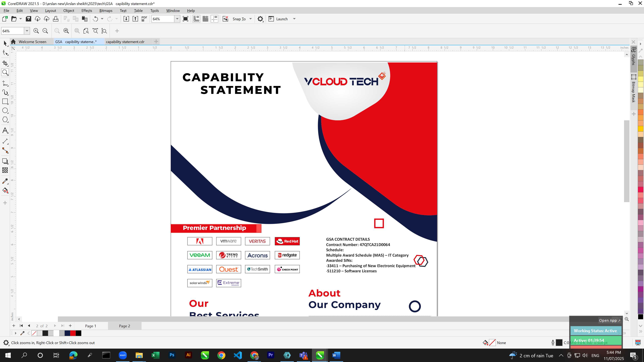Expand the Open file dropdown arrow
The width and height of the screenshot is (644, 362).
20,19
